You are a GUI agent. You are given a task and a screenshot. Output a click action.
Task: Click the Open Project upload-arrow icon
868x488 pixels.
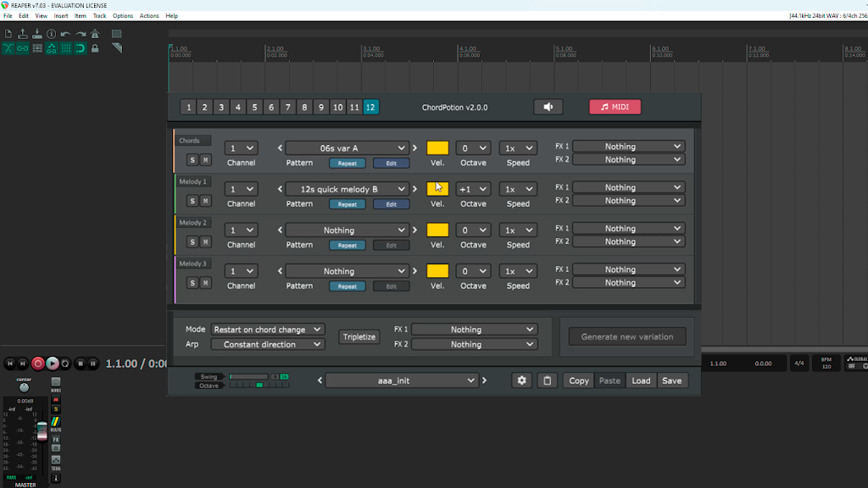pos(23,34)
